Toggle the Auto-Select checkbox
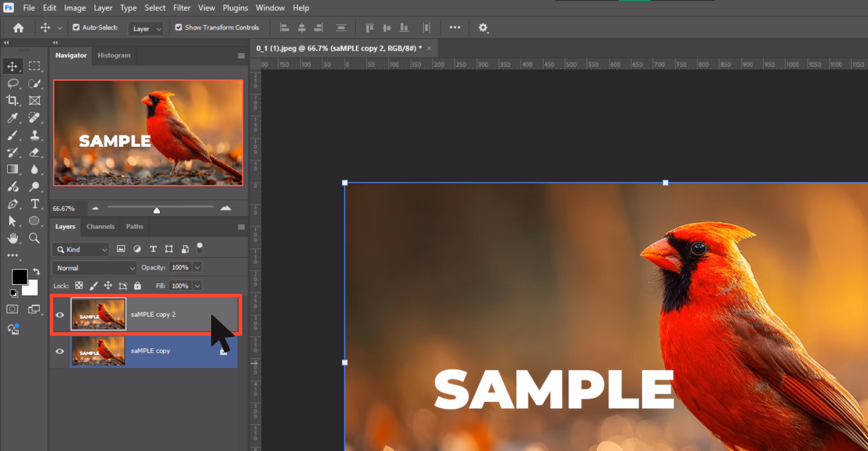 point(76,27)
